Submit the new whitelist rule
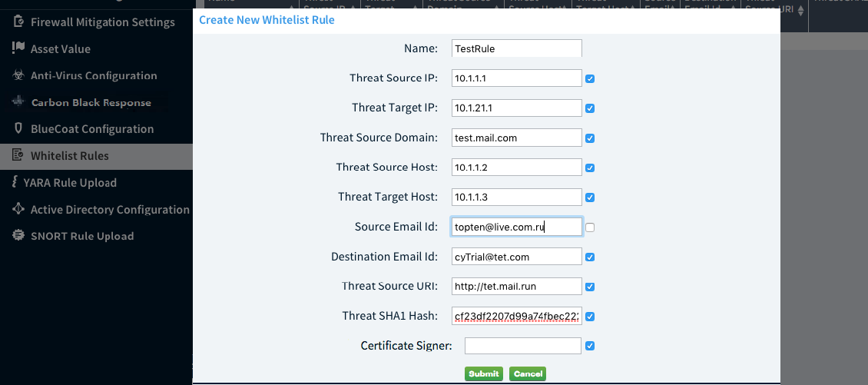 pyautogui.click(x=483, y=373)
